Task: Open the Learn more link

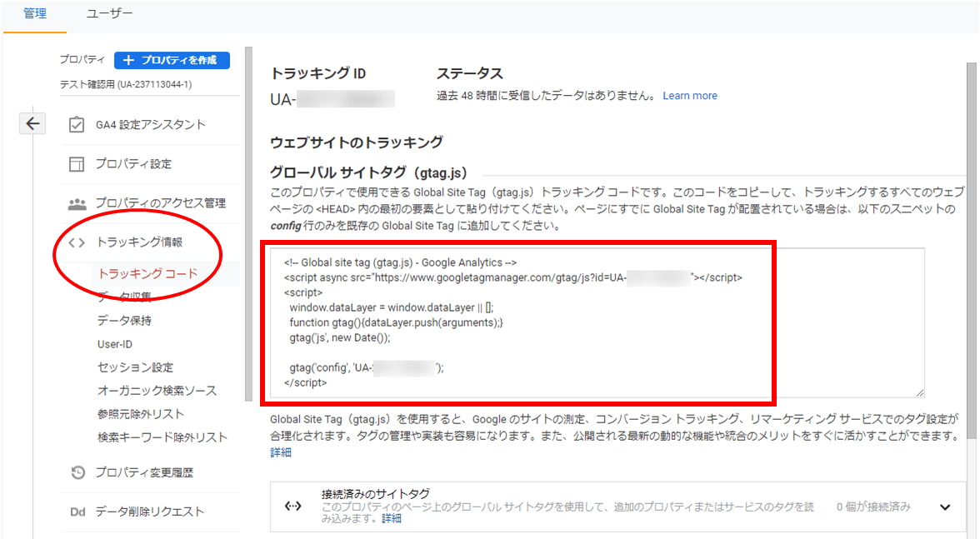Action: tap(689, 96)
